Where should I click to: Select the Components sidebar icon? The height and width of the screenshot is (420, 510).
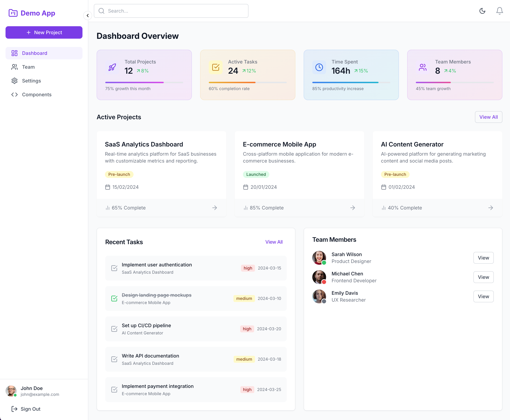coord(14,94)
